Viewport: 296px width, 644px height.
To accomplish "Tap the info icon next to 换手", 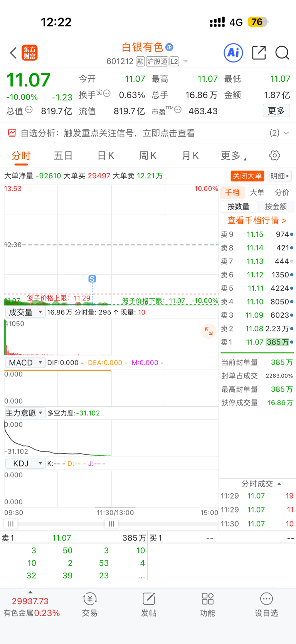I will coord(107,93).
